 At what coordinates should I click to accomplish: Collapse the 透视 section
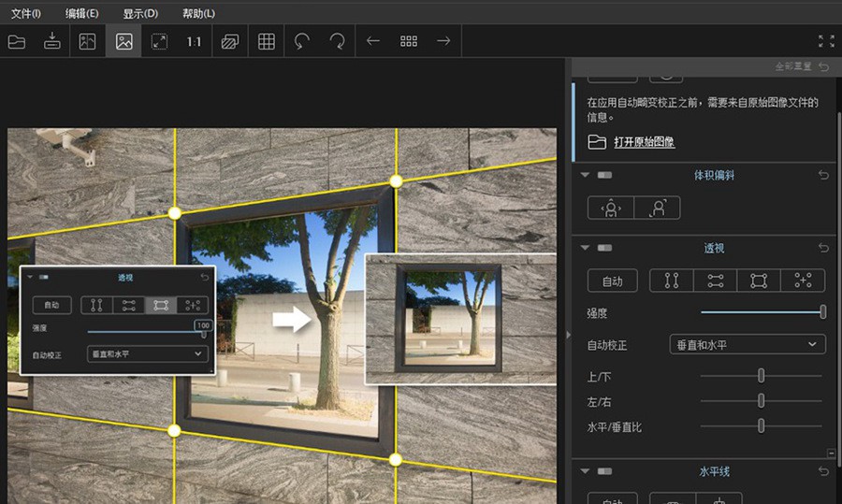pos(585,248)
